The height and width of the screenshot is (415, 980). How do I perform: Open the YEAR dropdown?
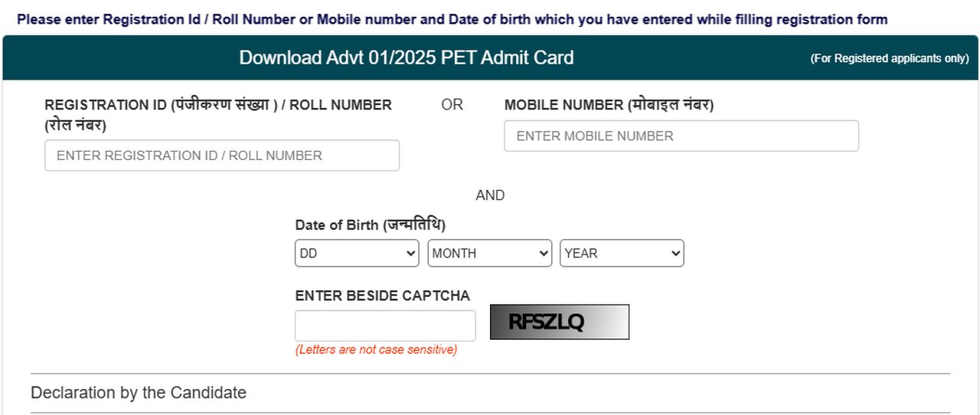pos(621,253)
